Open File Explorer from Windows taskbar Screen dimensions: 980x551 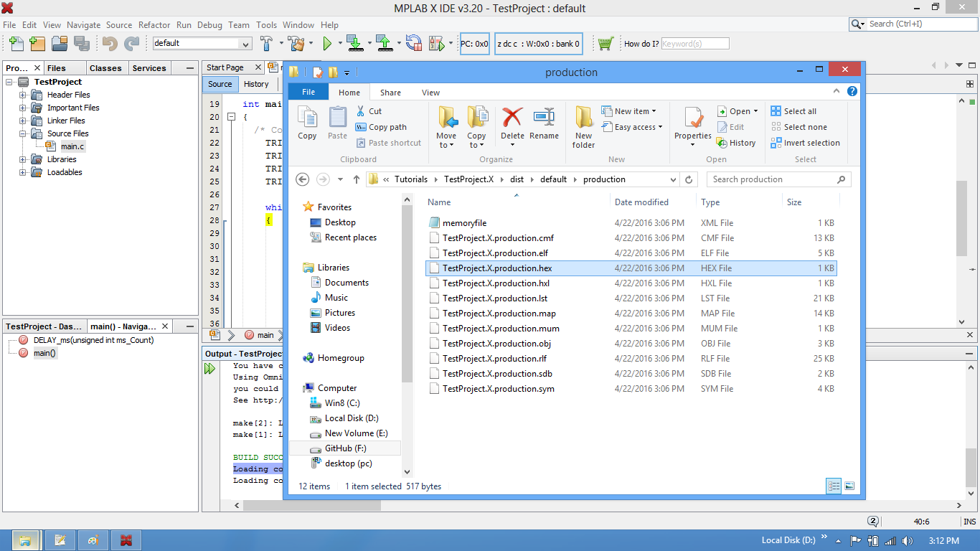24,540
